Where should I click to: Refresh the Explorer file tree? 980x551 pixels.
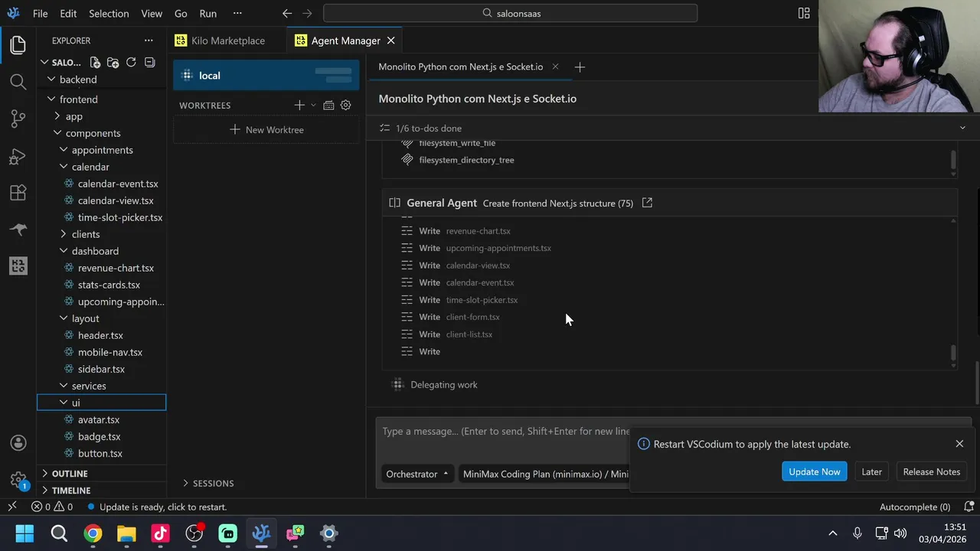point(131,63)
